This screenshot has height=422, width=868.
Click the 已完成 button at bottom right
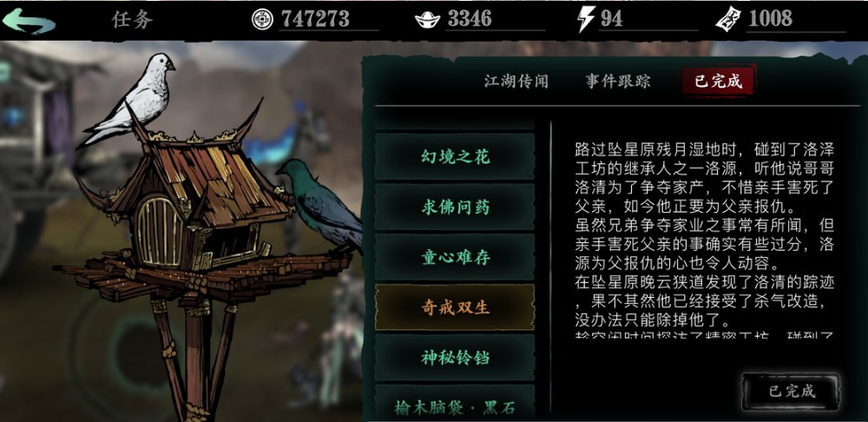click(792, 391)
